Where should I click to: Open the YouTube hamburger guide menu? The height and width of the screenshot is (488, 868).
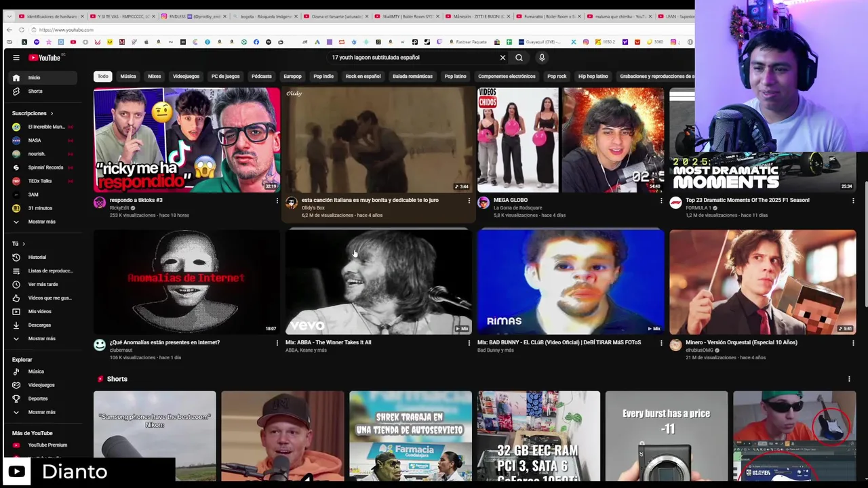tap(16, 58)
